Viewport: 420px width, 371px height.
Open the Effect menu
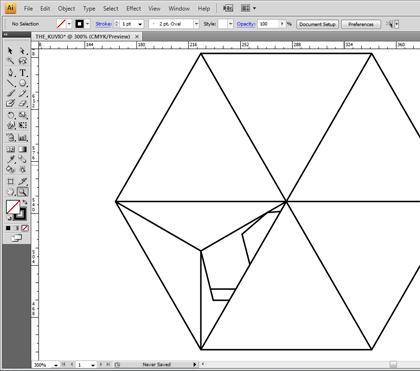click(134, 9)
